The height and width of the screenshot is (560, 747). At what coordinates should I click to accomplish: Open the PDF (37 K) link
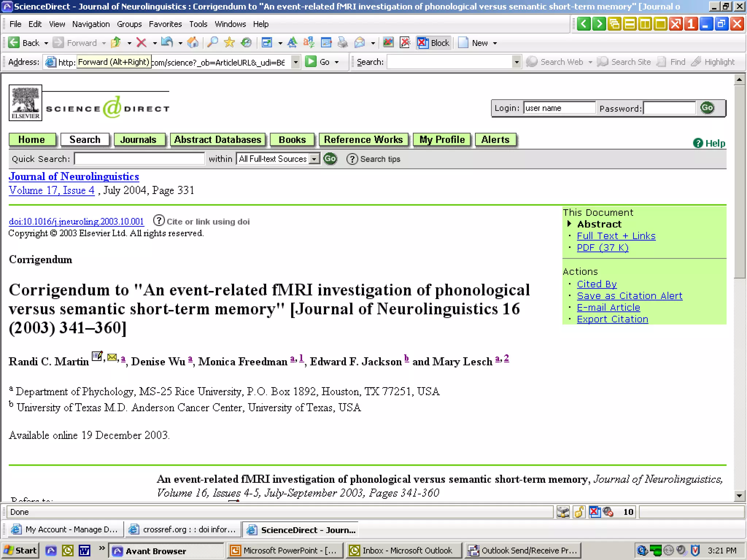(x=603, y=248)
